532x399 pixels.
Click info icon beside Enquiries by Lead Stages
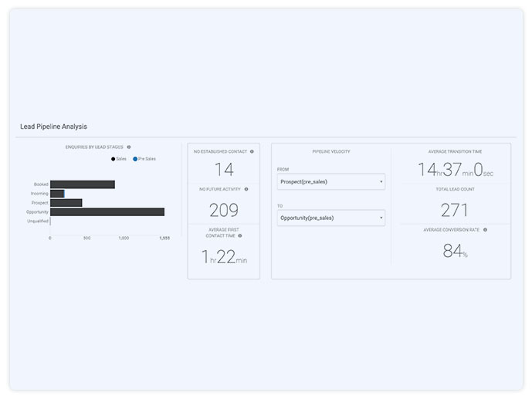pos(129,147)
